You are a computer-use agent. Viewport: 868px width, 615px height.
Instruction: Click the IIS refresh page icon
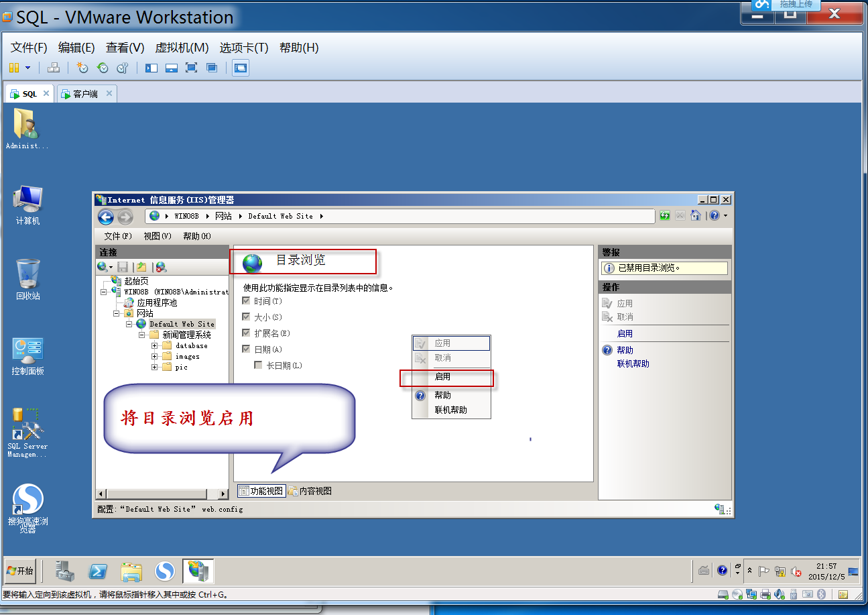point(665,216)
